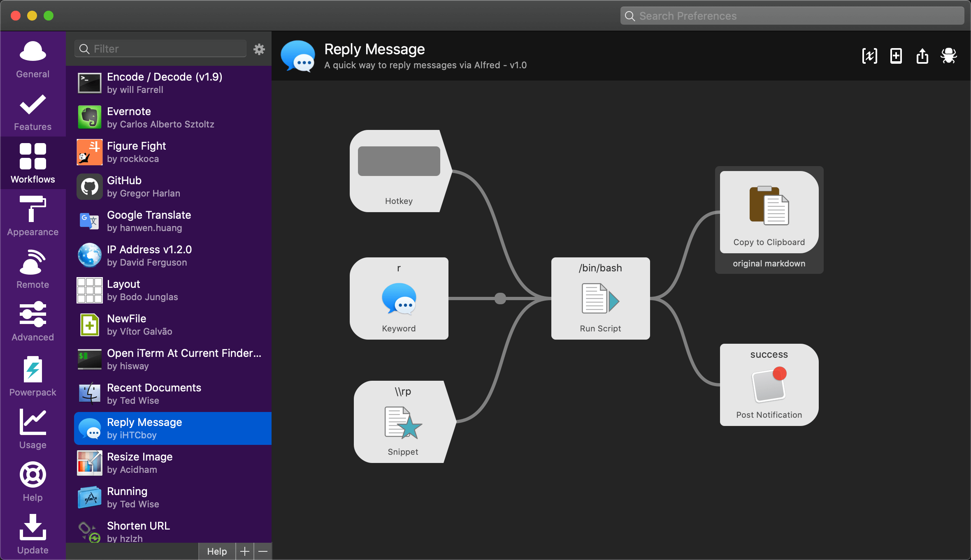
Task: Click the GitHub workflow octocat icon
Action: tap(90, 187)
